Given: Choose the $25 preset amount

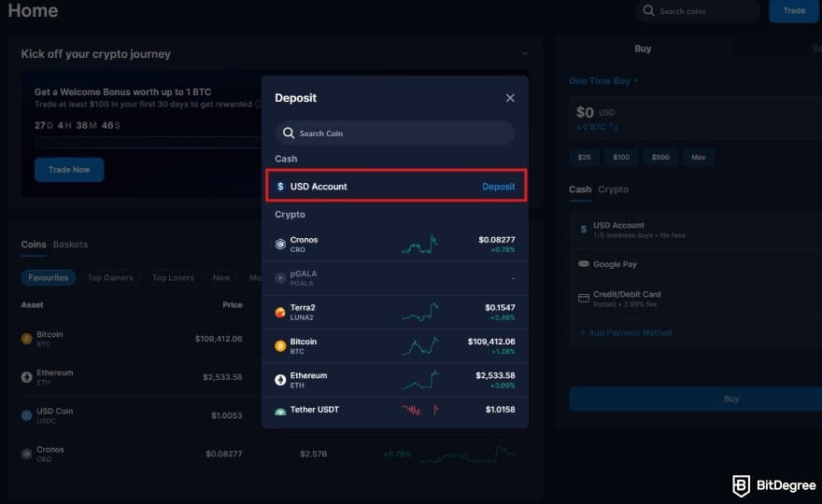Looking at the screenshot, I should (584, 157).
